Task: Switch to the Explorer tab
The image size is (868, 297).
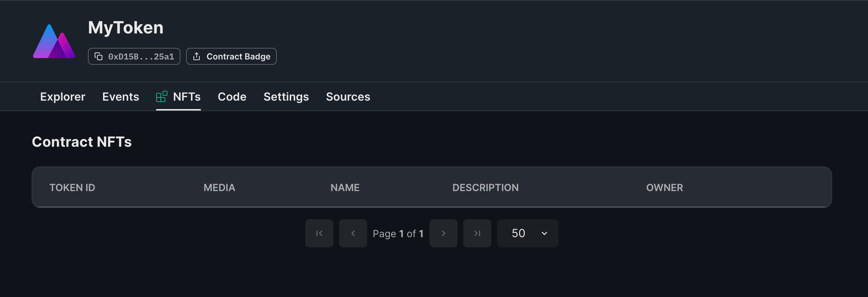Action: [x=62, y=96]
